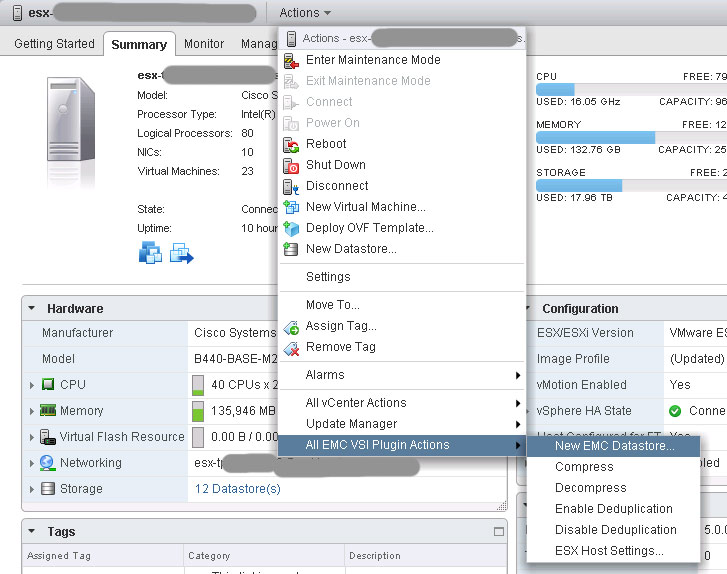Choose Assign Tag... menu item
This screenshot has height=574, width=727.
point(402,326)
